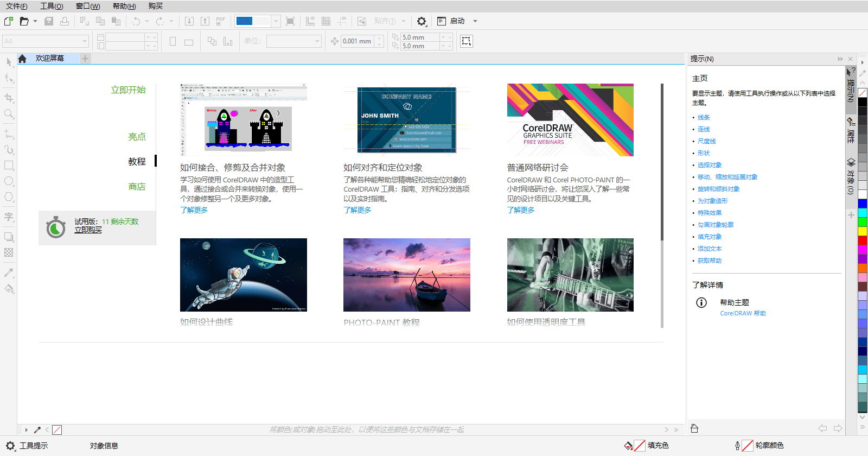Open the 文件(F) menu
The image size is (868, 456).
coord(17,6)
